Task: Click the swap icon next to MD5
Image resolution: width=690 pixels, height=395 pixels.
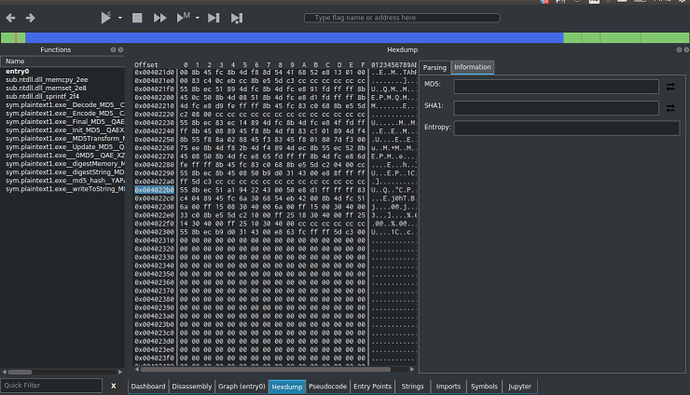Action: click(670, 87)
